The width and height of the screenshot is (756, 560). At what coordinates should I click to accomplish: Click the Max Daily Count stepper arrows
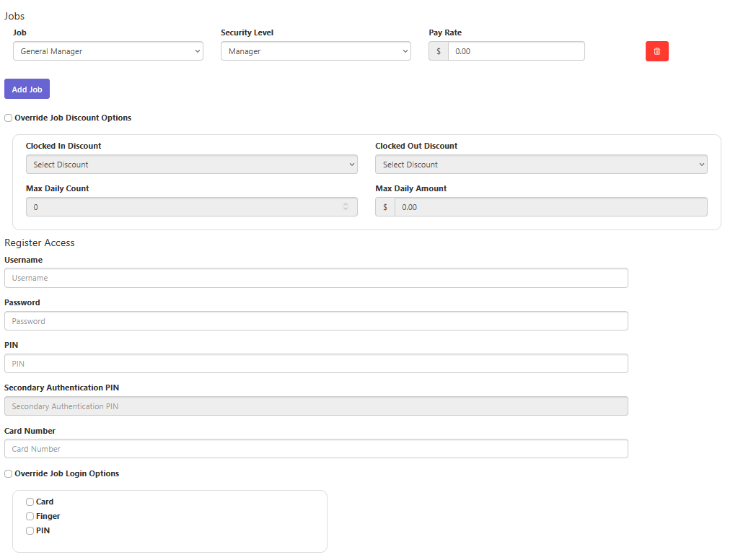coord(346,207)
